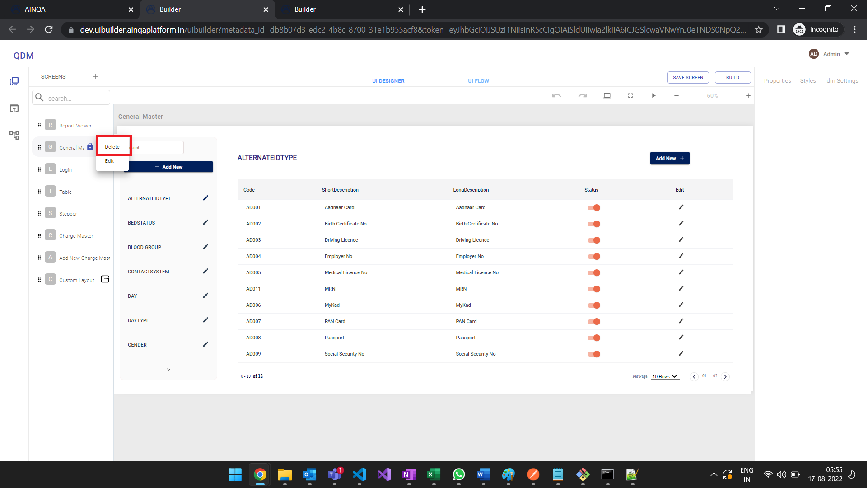Go to table page 02

(x=715, y=376)
